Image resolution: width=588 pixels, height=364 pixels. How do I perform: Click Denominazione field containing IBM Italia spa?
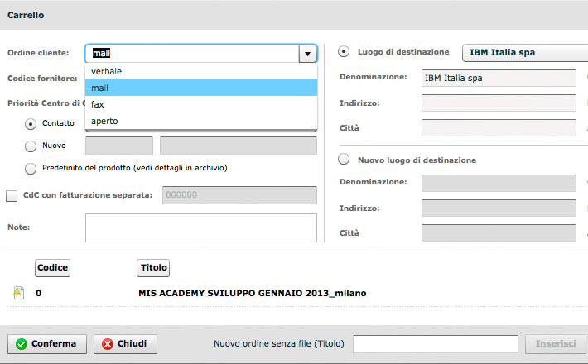[x=499, y=78]
